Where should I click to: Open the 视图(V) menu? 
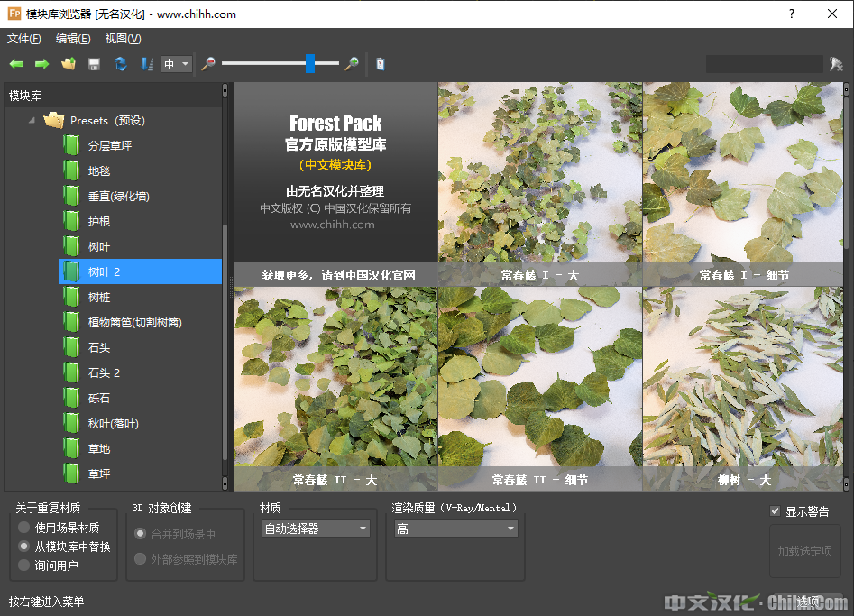point(123,39)
